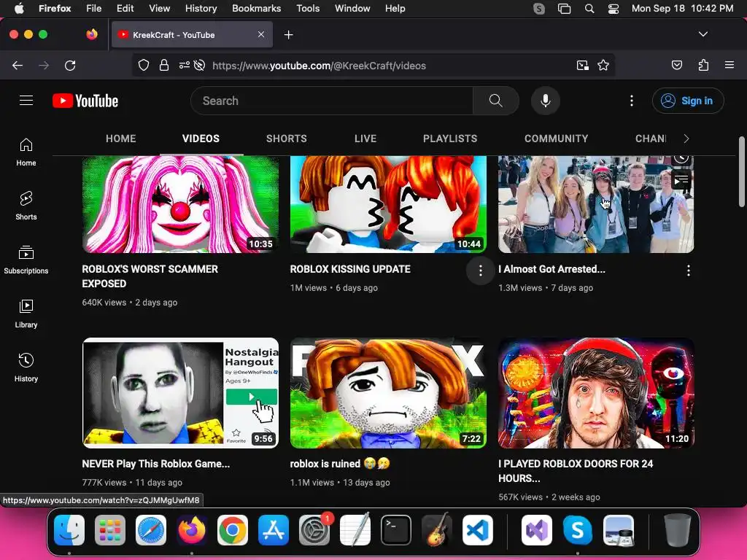Open roblox is ruined video title
747x560 pixels.
[x=340, y=464]
